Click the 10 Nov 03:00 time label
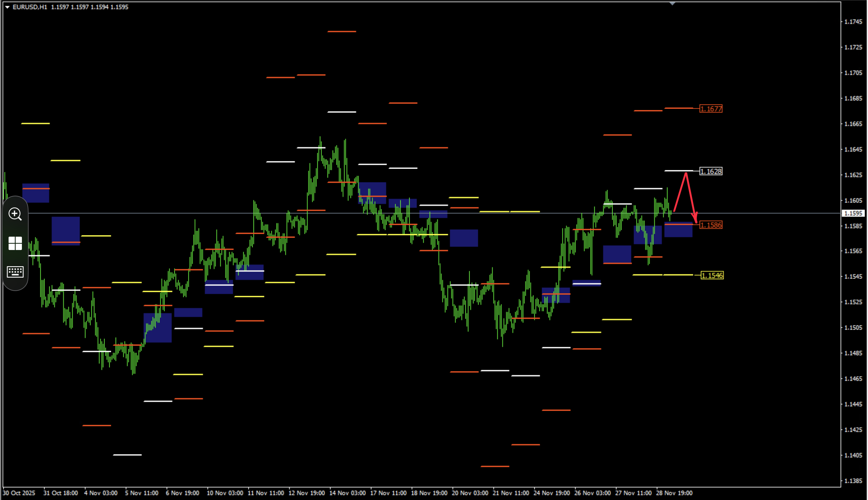 [x=225, y=493]
